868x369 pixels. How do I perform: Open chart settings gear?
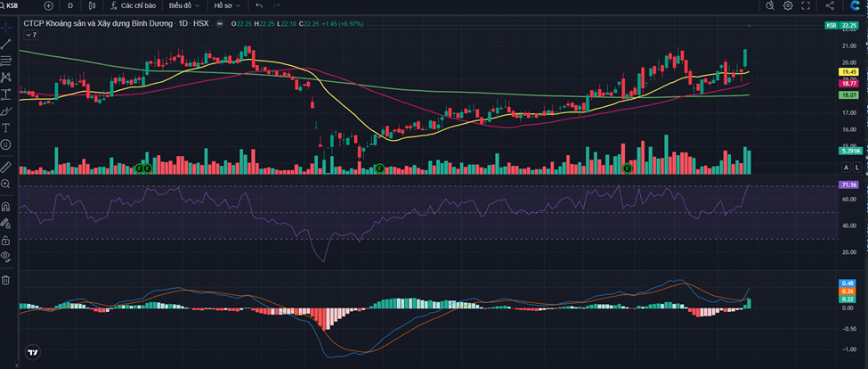pos(788,5)
